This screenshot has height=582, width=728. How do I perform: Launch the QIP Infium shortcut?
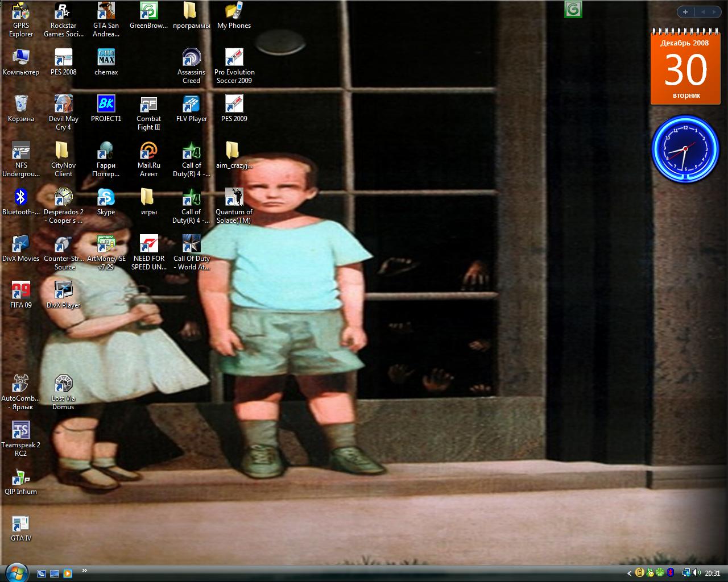click(21, 481)
